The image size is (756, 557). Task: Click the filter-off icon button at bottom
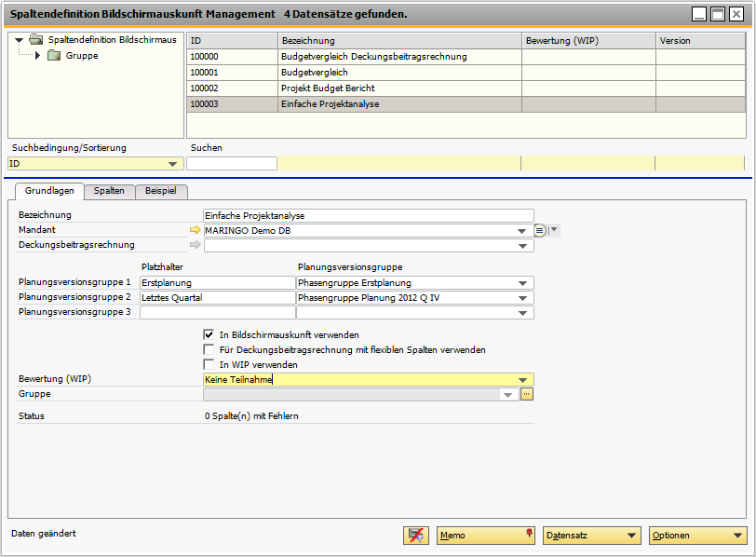coord(415,536)
